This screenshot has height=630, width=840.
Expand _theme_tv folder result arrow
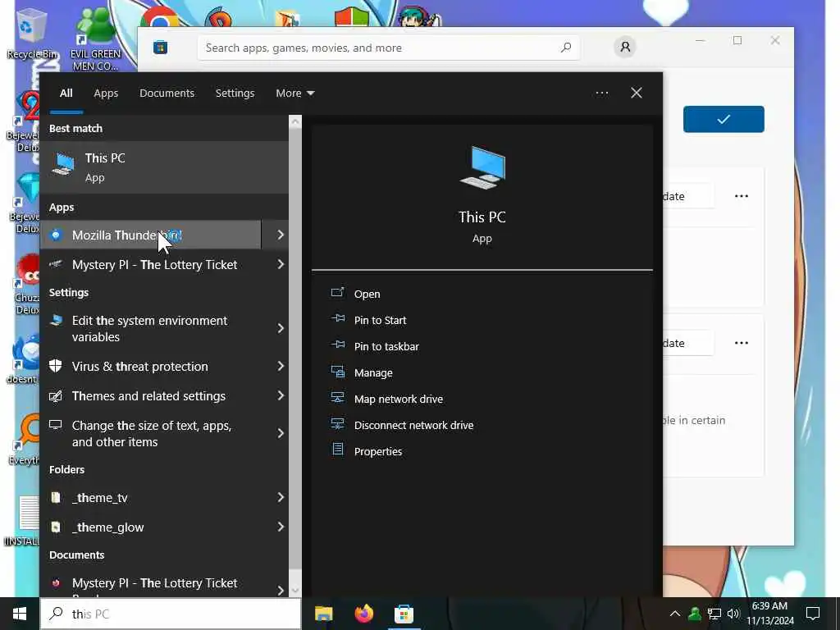pos(281,497)
